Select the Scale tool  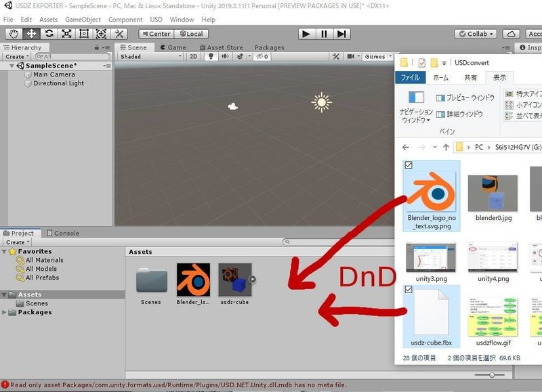66,34
